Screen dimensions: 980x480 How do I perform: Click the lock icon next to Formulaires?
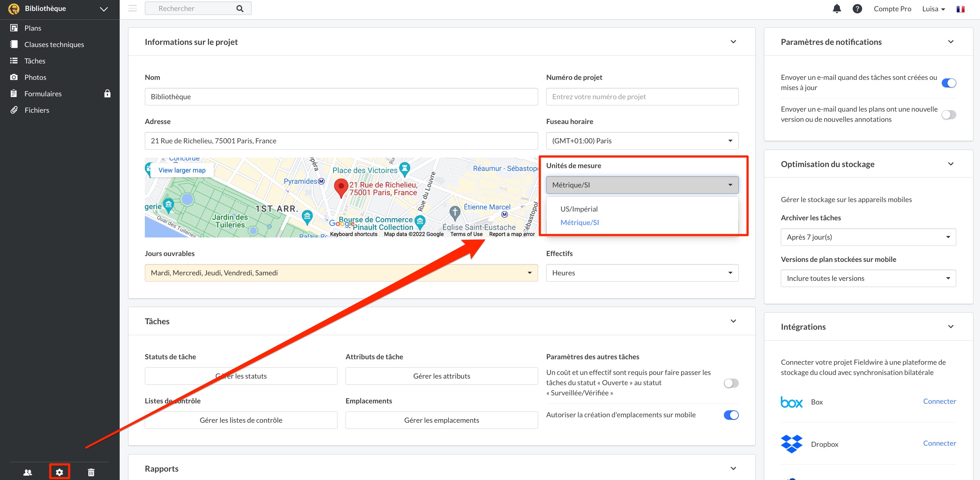[x=107, y=93]
